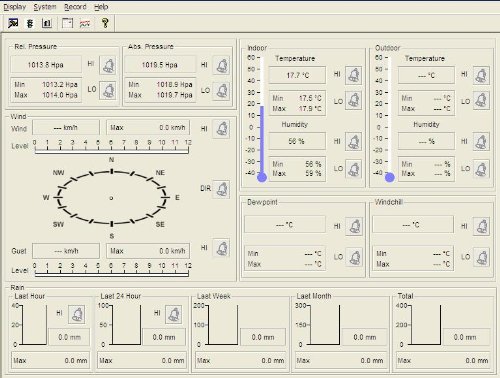Image resolution: width=500 pixels, height=378 pixels.
Task: Open the Record menu
Action: [75, 7]
